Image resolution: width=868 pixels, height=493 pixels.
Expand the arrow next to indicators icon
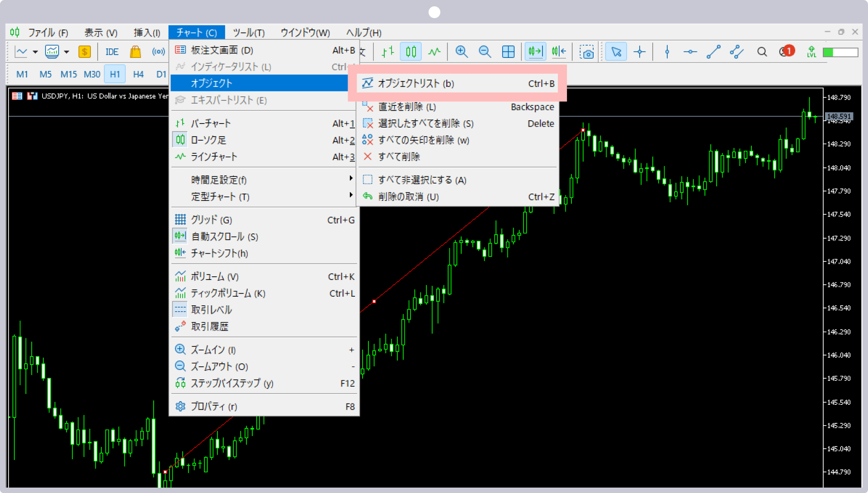(66, 52)
